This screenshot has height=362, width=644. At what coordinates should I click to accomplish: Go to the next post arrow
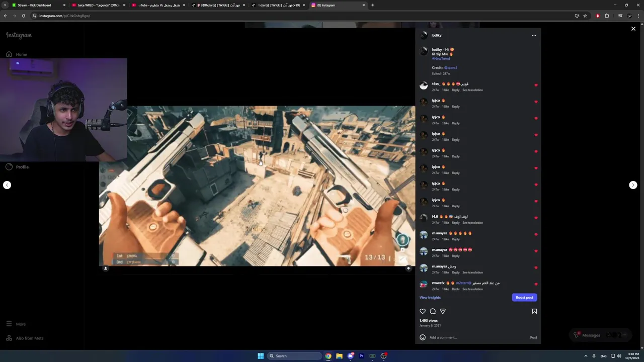click(633, 185)
